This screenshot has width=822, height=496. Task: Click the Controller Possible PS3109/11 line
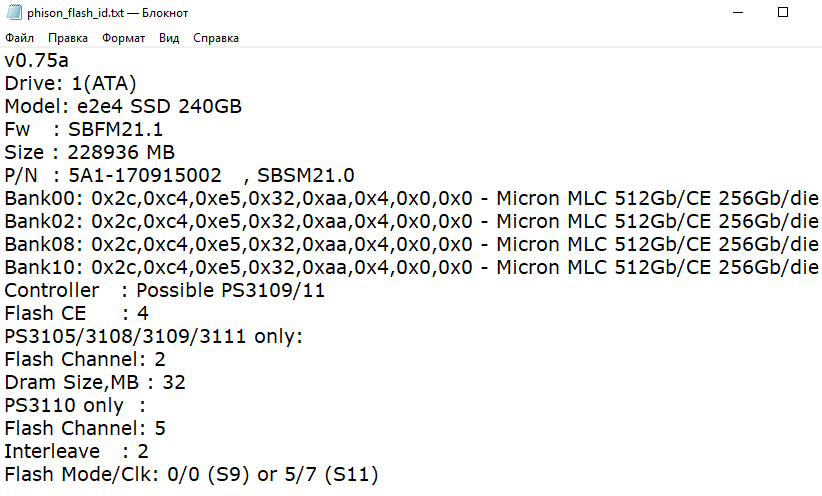(165, 290)
